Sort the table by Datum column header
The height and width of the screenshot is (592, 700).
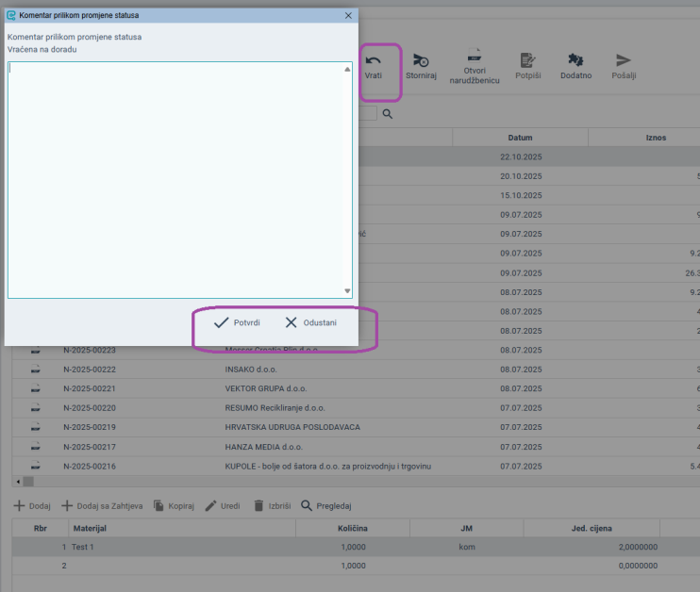(x=520, y=138)
